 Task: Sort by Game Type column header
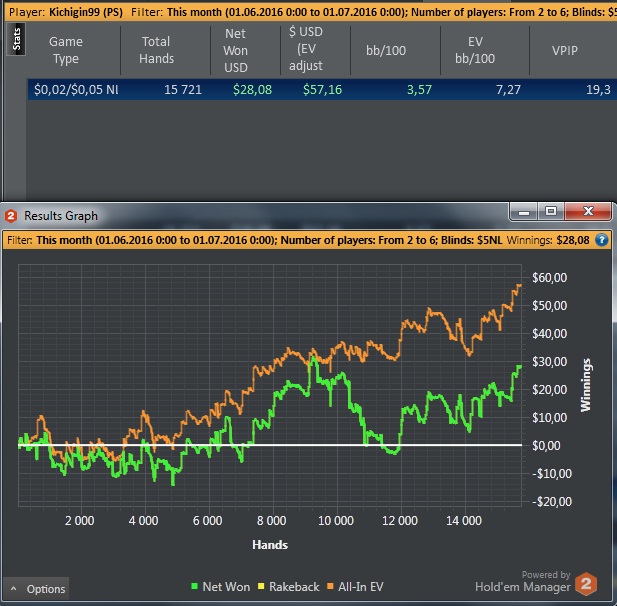pos(66,50)
